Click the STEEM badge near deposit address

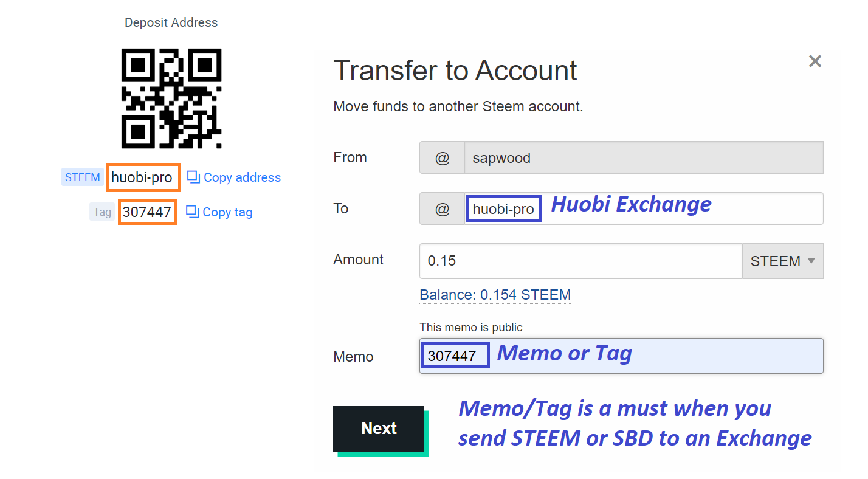[83, 177]
